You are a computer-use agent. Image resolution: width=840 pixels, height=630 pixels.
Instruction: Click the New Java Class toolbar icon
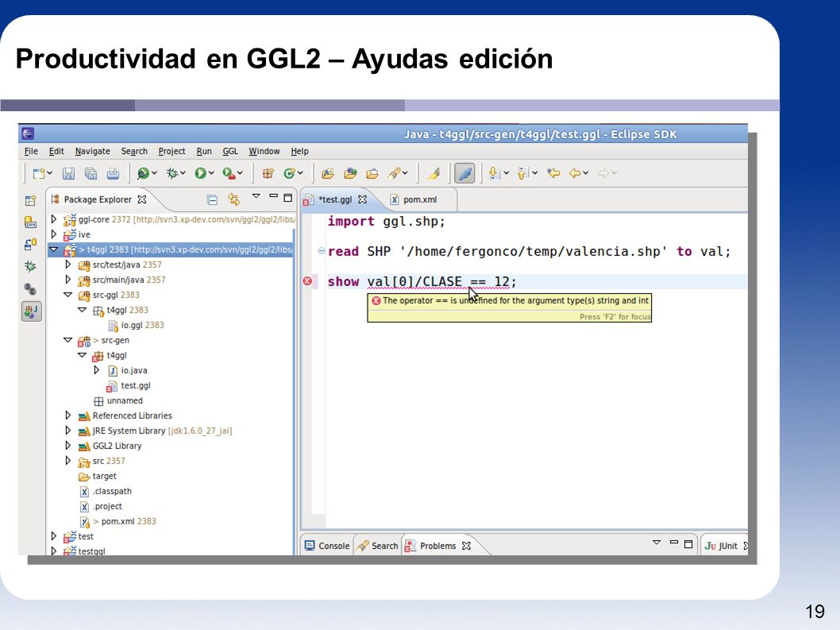coord(290,173)
